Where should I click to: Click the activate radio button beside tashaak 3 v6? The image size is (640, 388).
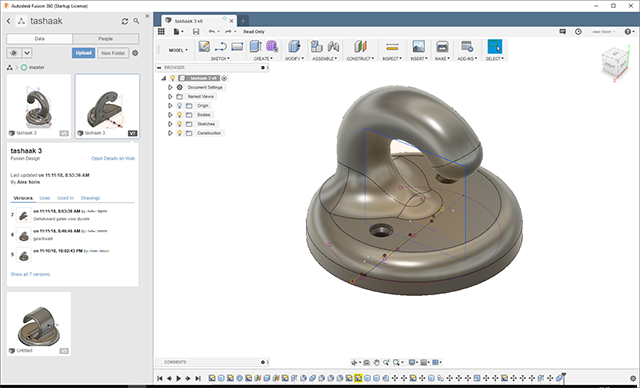(224, 78)
